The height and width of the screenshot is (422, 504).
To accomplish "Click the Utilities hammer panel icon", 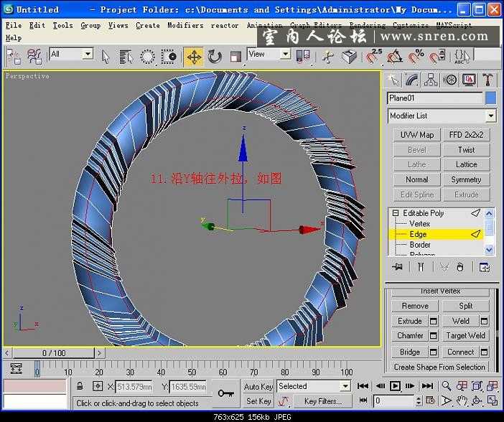I will click(488, 80).
